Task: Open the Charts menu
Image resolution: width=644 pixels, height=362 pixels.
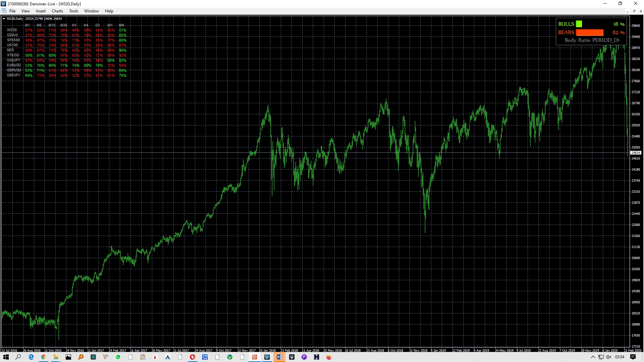Action: 57,11
